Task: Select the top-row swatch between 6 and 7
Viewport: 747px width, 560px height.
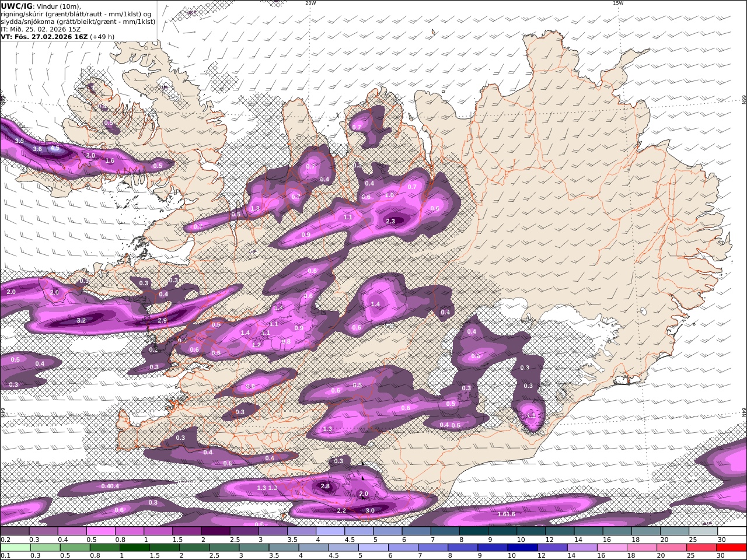Action: (416, 531)
